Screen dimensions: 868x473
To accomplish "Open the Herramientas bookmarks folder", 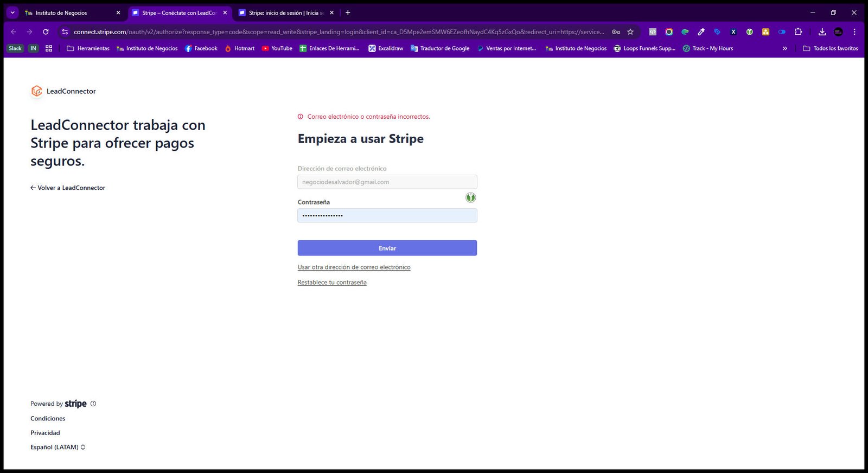I will coord(88,48).
